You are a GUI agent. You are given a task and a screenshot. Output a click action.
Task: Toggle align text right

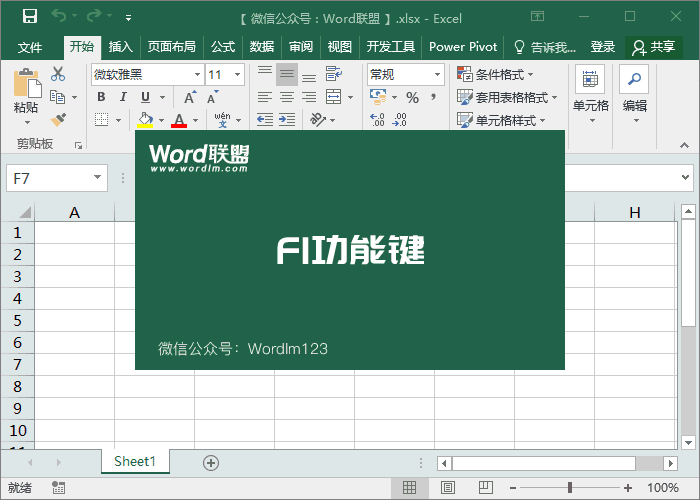coord(309,97)
